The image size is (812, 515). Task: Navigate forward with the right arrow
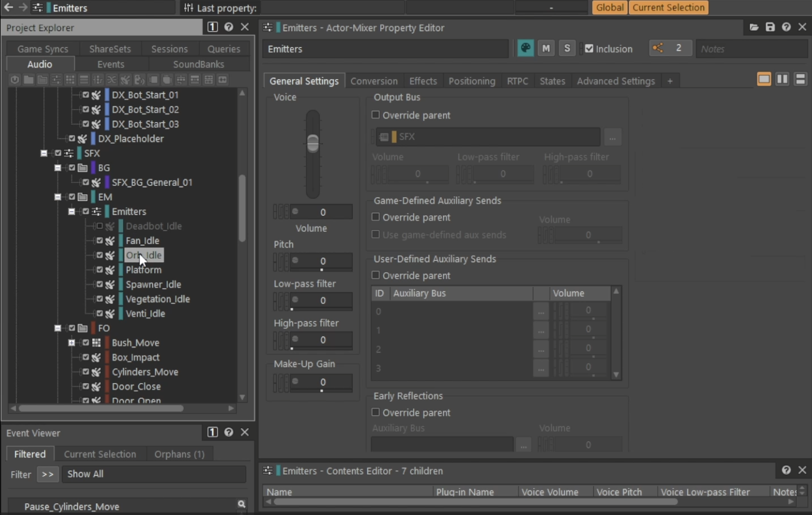coord(22,8)
